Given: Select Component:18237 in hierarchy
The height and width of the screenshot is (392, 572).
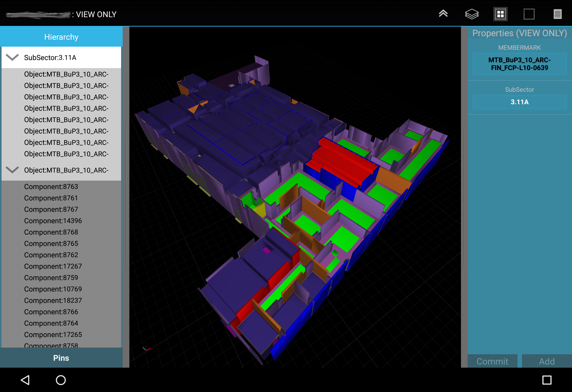Looking at the screenshot, I should point(53,300).
